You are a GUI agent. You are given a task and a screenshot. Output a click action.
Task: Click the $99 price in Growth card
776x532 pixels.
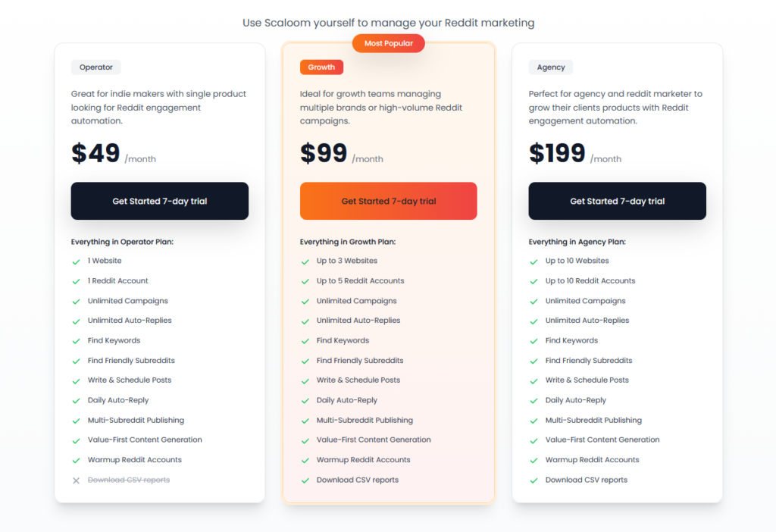click(324, 154)
